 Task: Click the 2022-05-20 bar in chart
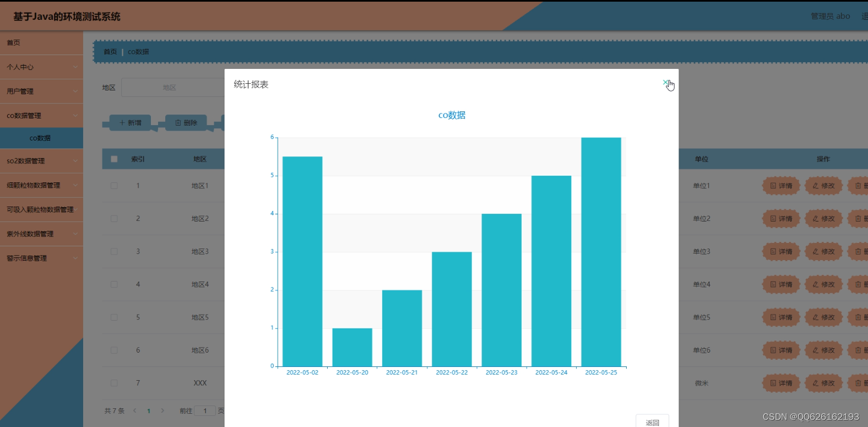(352, 347)
